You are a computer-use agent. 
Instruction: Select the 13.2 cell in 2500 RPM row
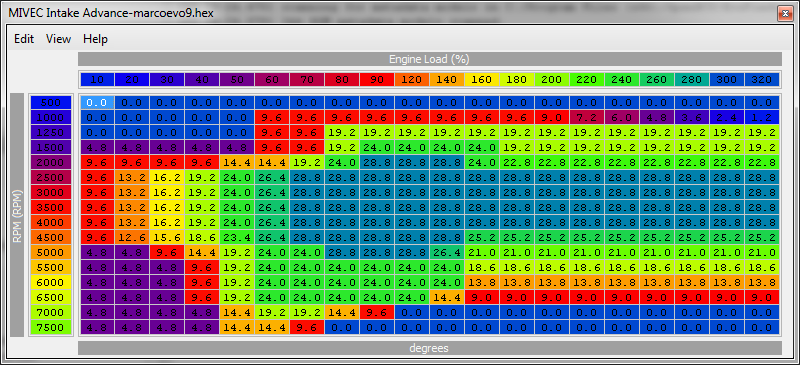[132, 178]
